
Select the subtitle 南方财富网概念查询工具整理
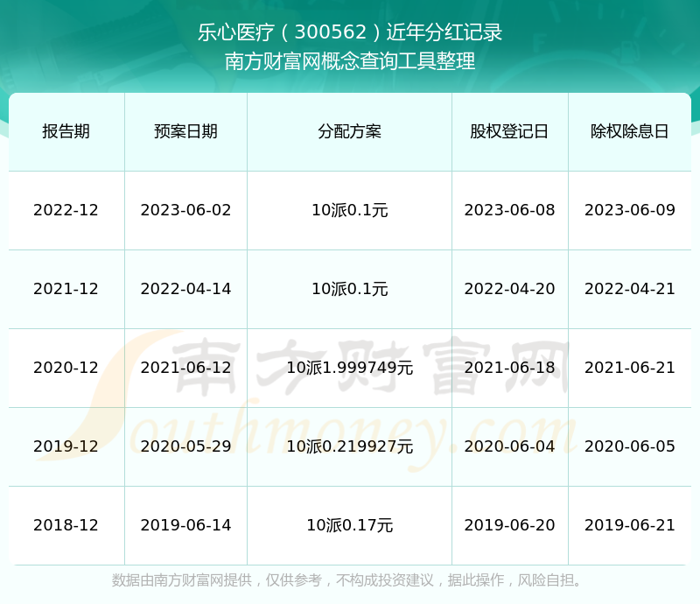pos(350,61)
